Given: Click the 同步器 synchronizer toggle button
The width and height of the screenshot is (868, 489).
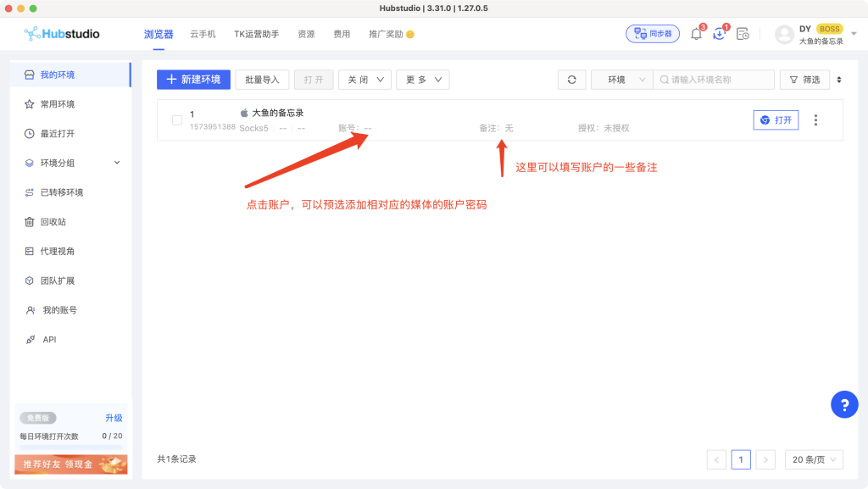Looking at the screenshot, I should point(653,34).
